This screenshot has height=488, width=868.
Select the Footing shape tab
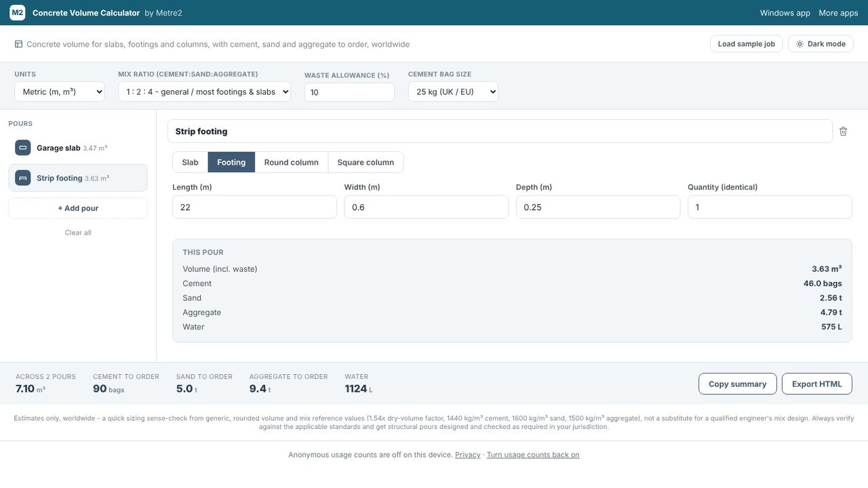click(231, 162)
